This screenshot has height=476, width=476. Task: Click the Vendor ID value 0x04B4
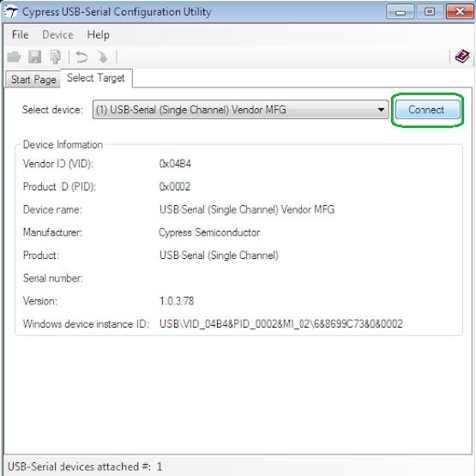pyautogui.click(x=175, y=164)
